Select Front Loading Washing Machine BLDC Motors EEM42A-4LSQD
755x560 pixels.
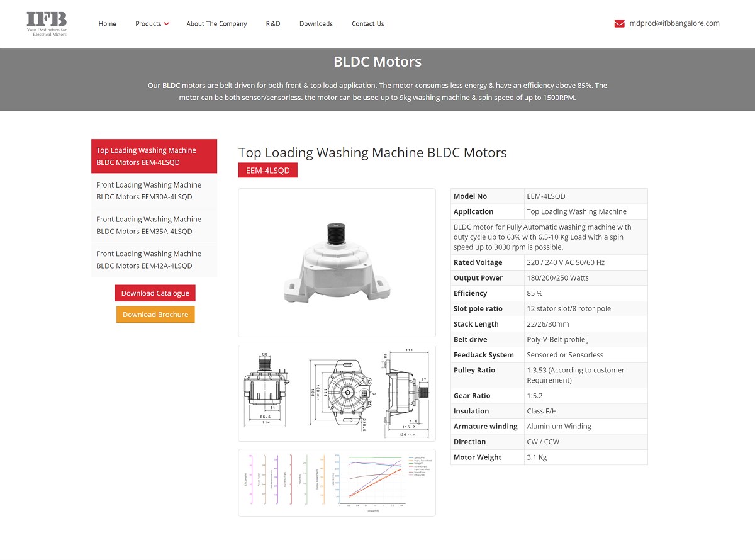(x=155, y=259)
